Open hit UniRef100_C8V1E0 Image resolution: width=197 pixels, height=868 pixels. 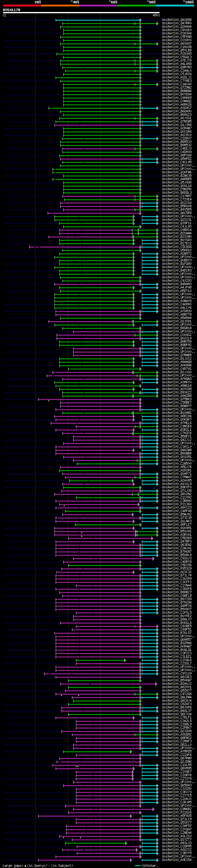177,30
